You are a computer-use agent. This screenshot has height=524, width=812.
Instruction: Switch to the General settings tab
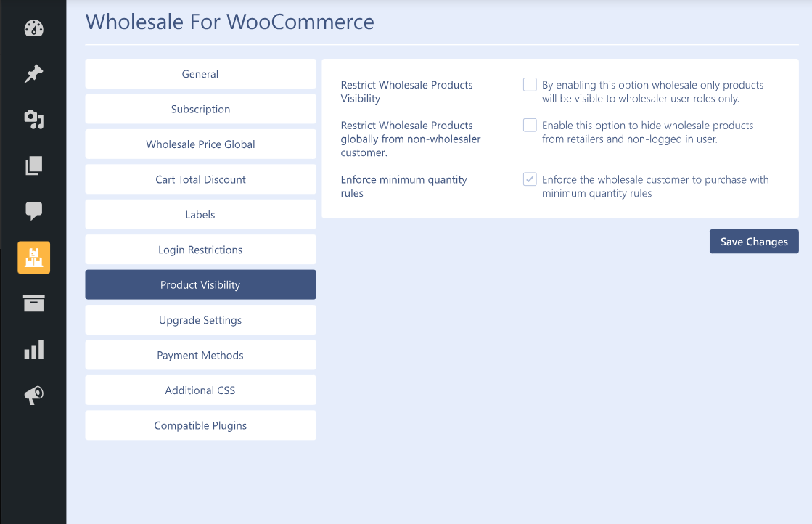coord(200,73)
